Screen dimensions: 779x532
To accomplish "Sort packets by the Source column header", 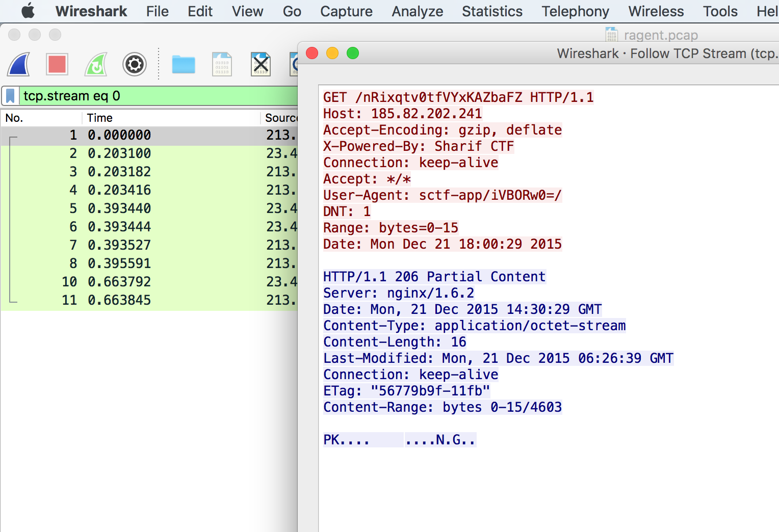I will (x=279, y=118).
